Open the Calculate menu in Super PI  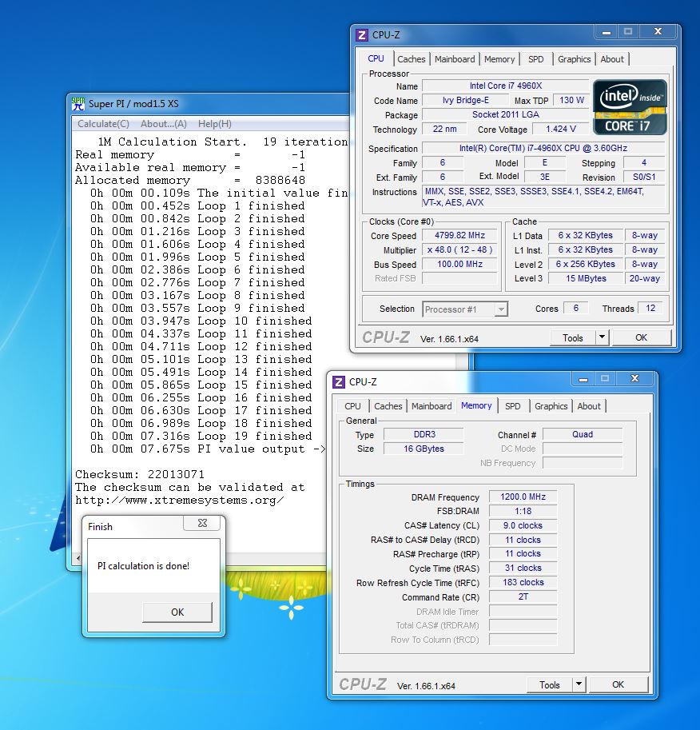point(103,124)
